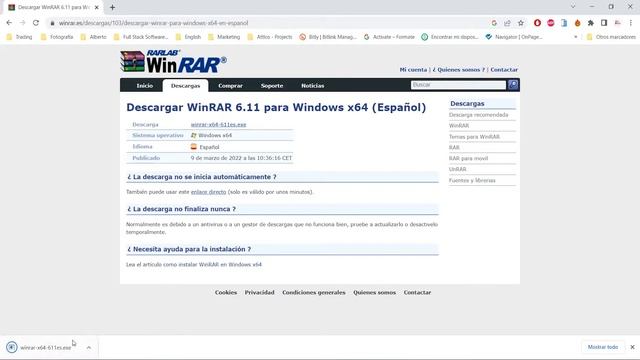640x360 pixels.
Task: Open the UnRAR sidebar link
Action: point(458,169)
